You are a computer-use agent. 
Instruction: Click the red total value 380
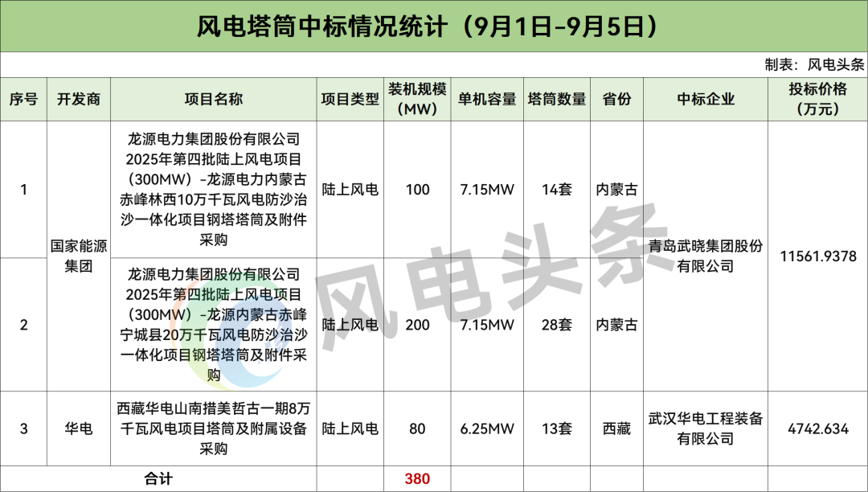click(417, 478)
